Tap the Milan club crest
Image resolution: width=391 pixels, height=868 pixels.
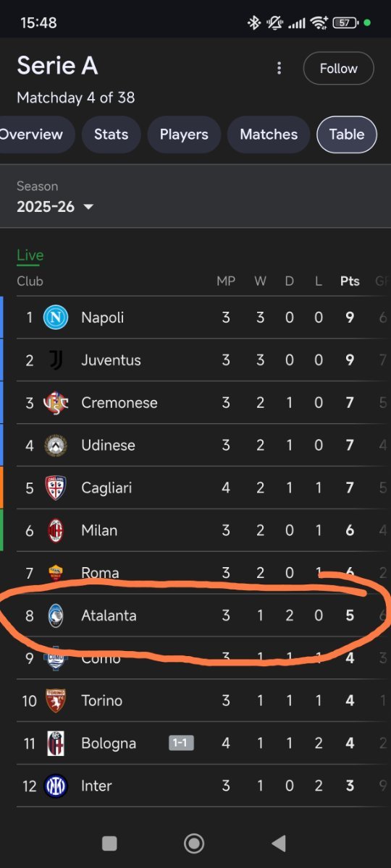point(56,531)
